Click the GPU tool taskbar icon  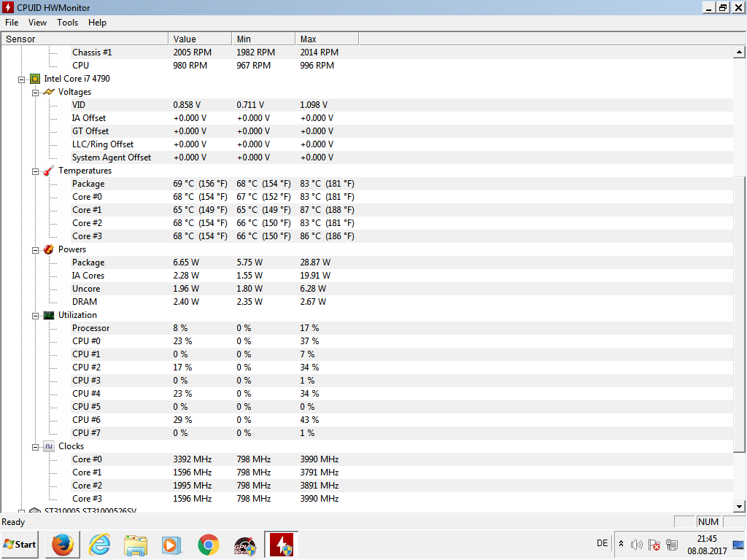coord(245,545)
